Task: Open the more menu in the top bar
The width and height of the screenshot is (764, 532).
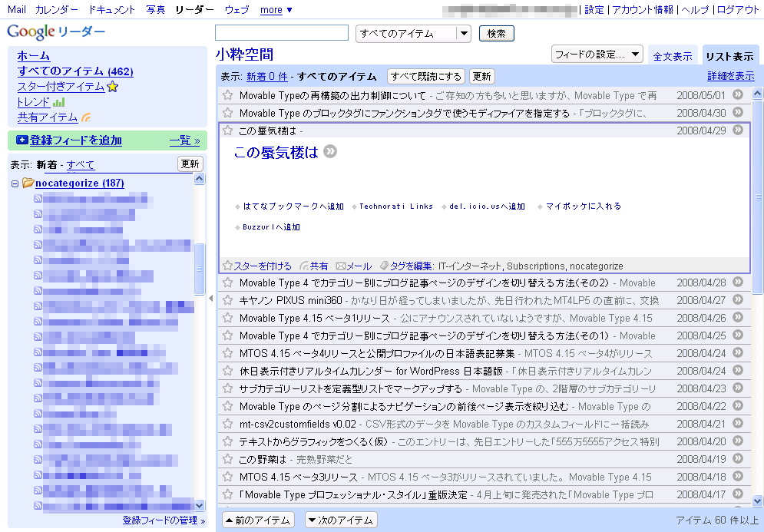Action: tap(276, 10)
